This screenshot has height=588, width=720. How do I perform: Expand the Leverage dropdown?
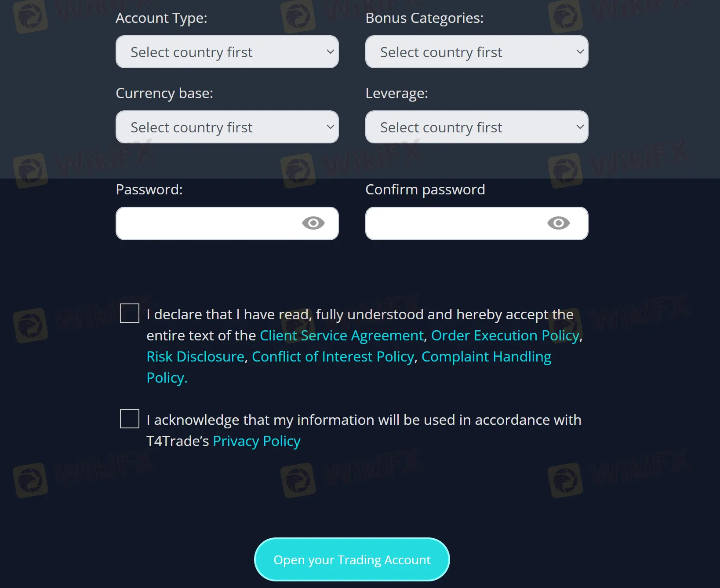point(476,127)
